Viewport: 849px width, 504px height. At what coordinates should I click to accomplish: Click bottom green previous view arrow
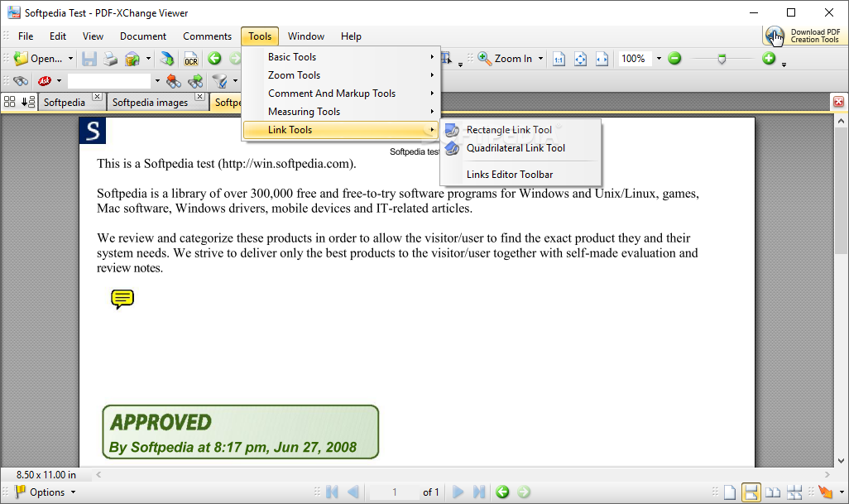pyautogui.click(x=502, y=492)
